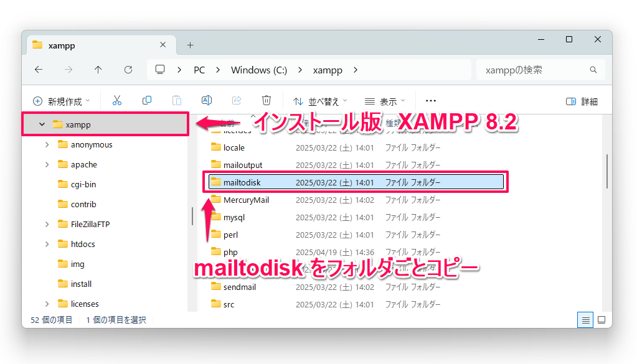Expand the apache folder node

(x=47, y=165)
